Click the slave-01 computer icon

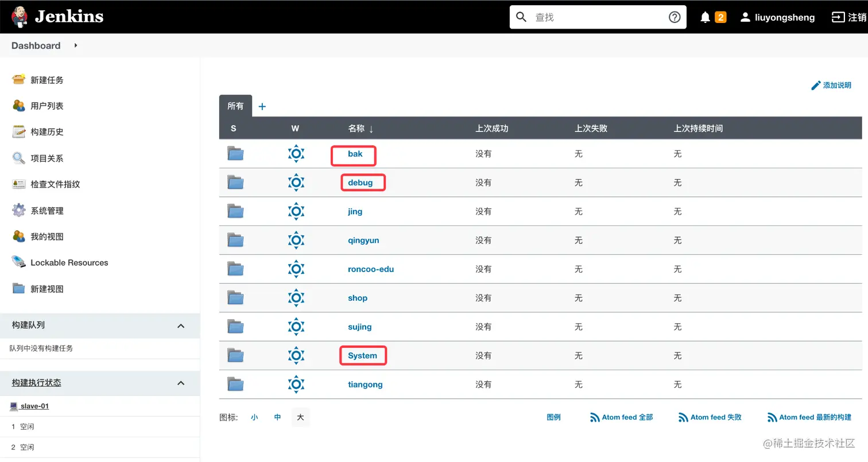point(14,406)
